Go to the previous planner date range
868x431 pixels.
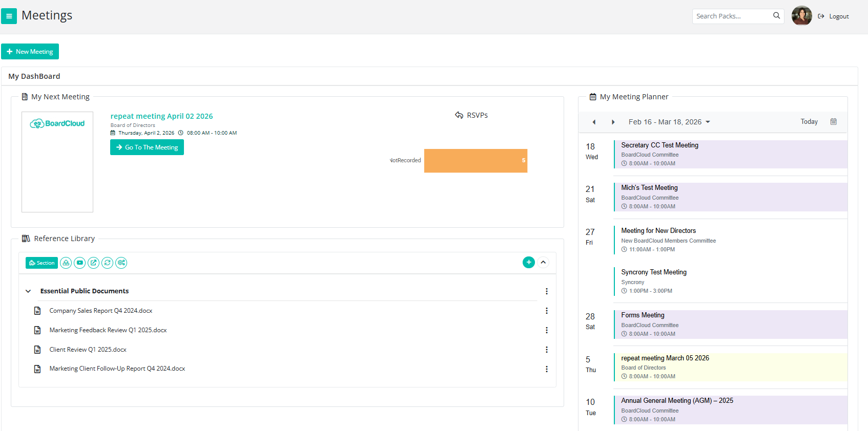[x=594, y=122]
